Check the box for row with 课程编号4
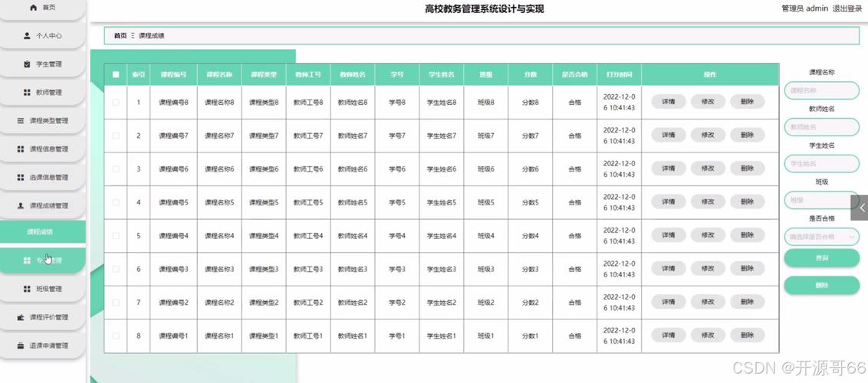Screen dimensions: 868x383 (116, 235)
